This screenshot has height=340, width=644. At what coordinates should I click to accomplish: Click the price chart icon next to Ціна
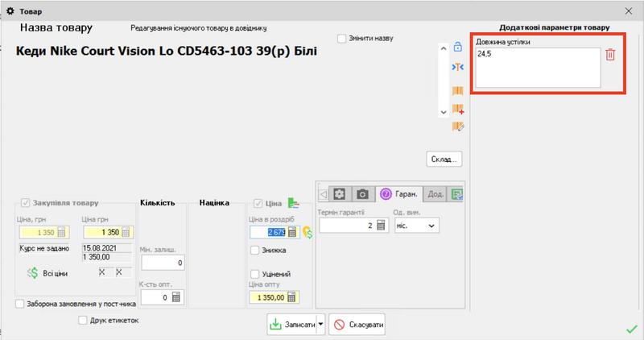(294, 202)
